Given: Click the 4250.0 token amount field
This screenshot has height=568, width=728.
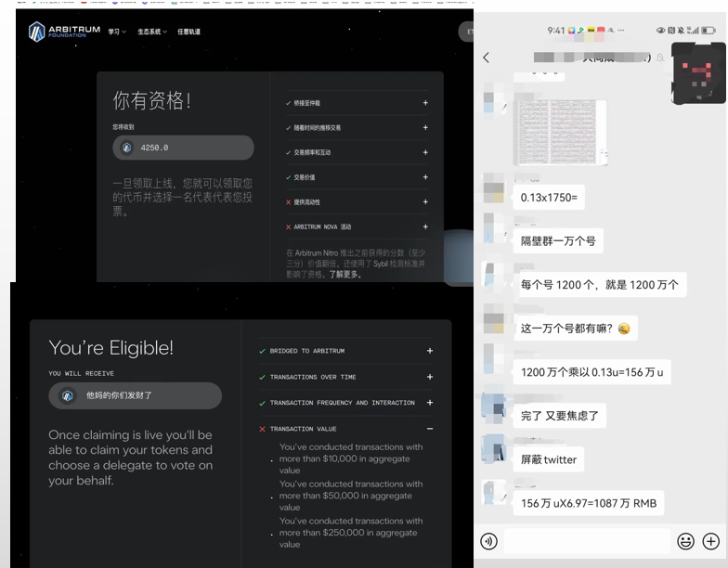Looking at the screenshot, I should (183, 148).
